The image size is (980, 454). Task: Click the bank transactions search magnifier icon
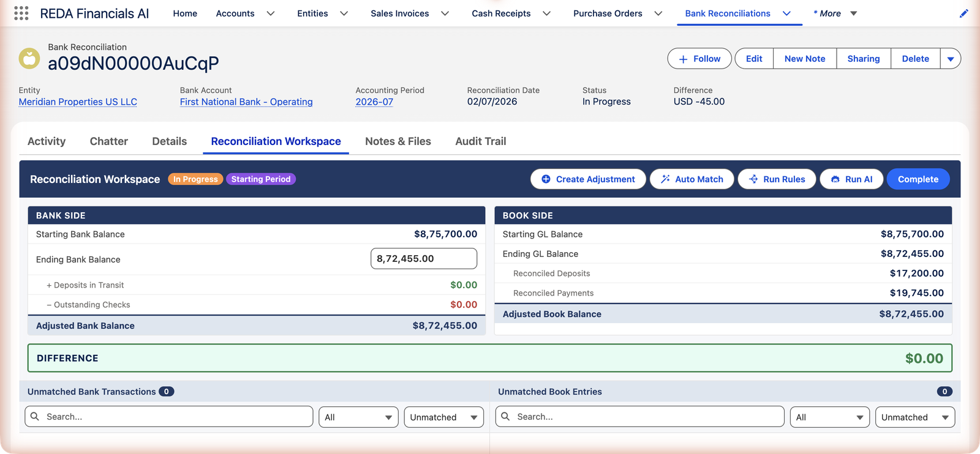coord(35,417)
